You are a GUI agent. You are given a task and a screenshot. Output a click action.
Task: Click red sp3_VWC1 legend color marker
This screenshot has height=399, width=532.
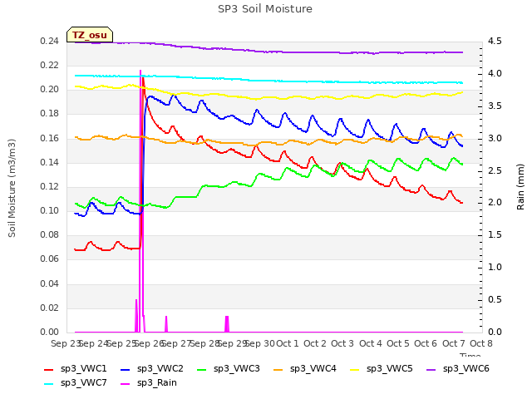(49, 370)
